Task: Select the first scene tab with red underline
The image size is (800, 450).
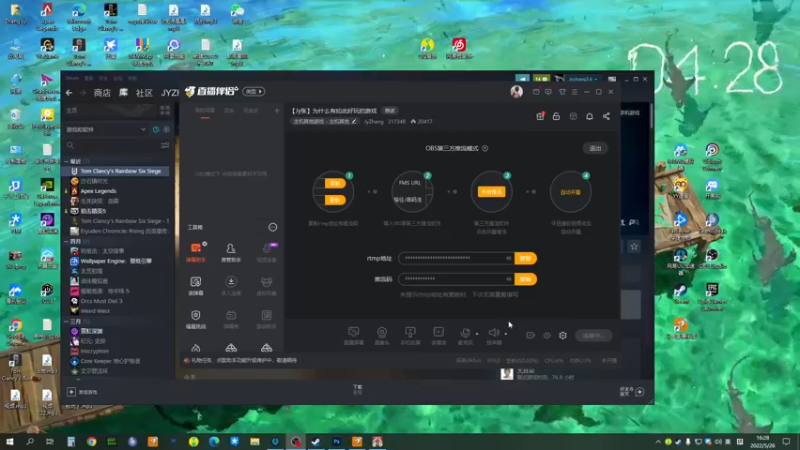Action: pos(205,111)
